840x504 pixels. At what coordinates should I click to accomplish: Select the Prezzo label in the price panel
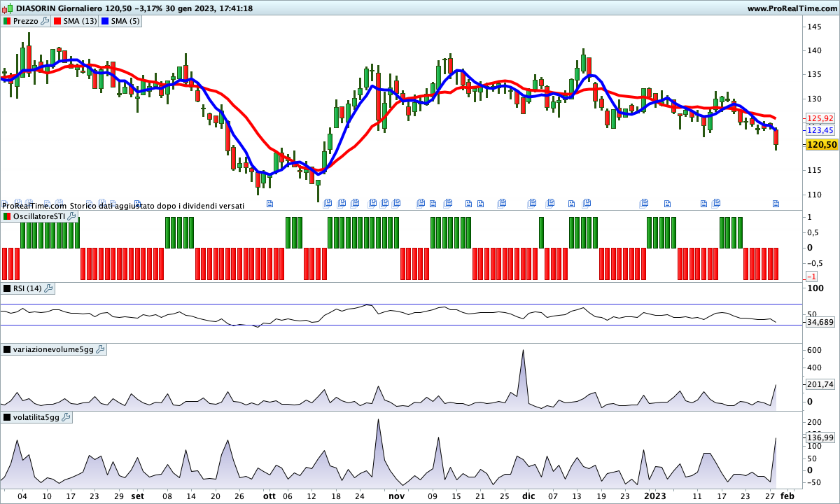(x=26, y=21)
